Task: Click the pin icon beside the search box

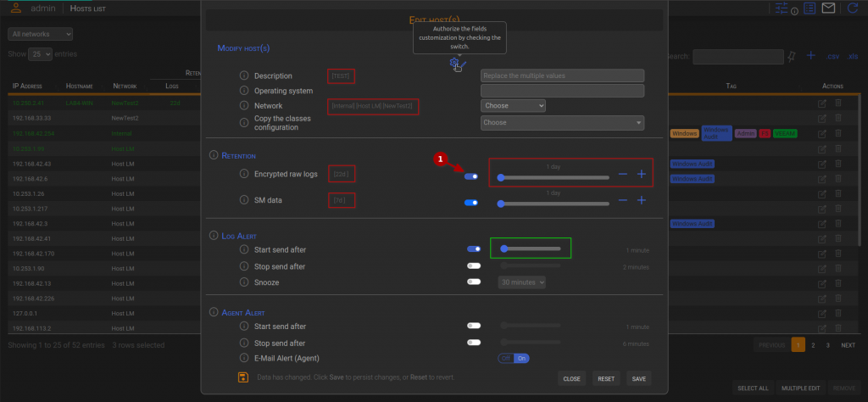Action: click(x=793, y=56)
